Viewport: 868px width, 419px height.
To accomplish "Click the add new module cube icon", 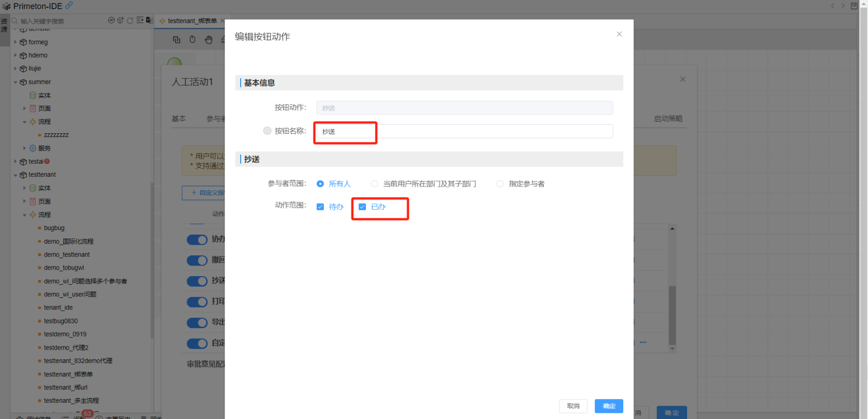I will click(120, 20).
